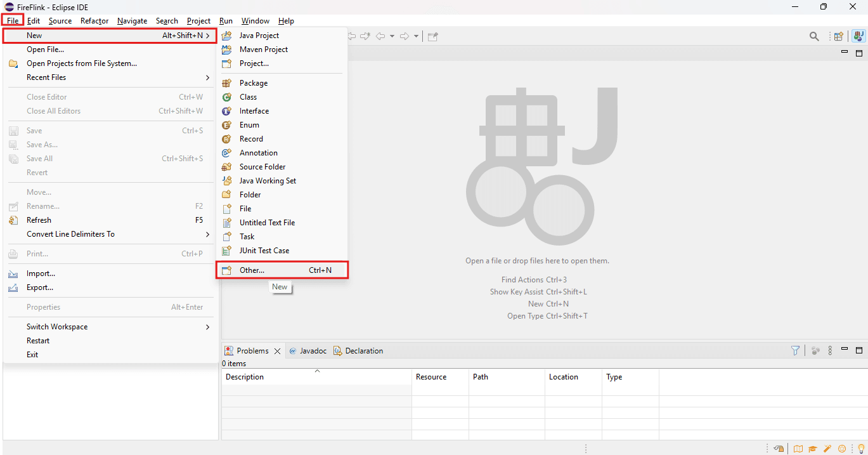
Task: Select Interface in the New submenu
Action: pyautogui.click(x=283, y=111)
